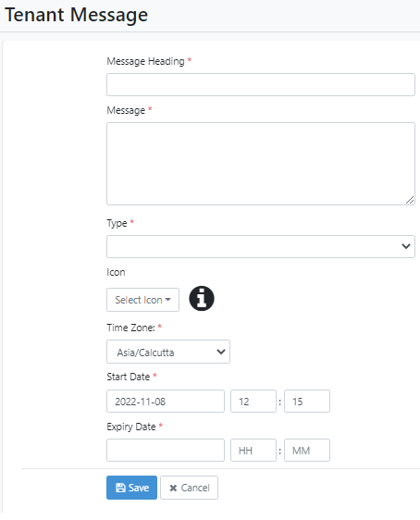Viewport: 420px width, 520px height.
Task: Click the Start Date hour field showing 12
Action: 253,402
